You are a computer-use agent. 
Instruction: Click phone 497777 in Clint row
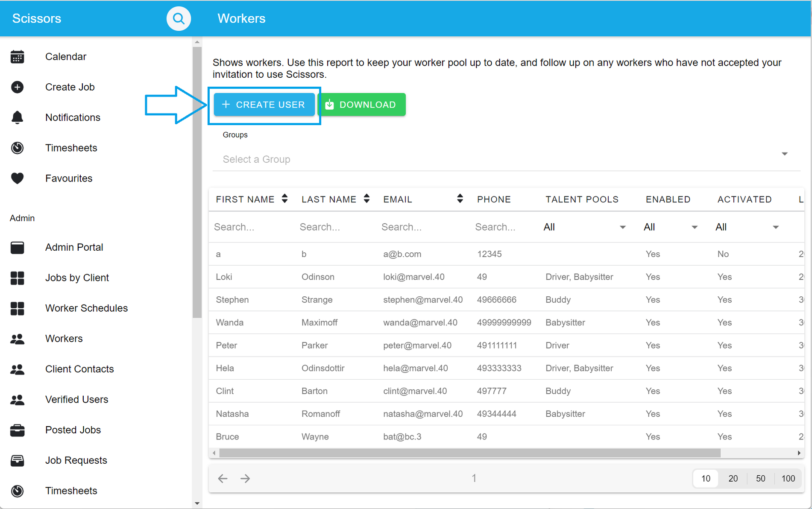pyautogui.click(x=492, y=391)
